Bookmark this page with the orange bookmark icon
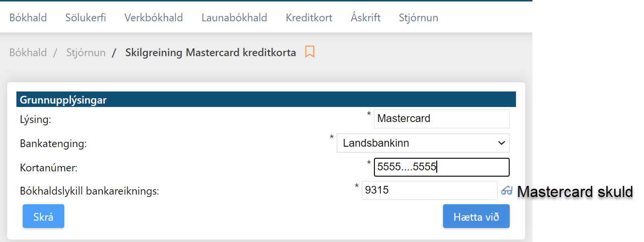The height and width of the screenshot is (242, 644). (x=310, y=52)
